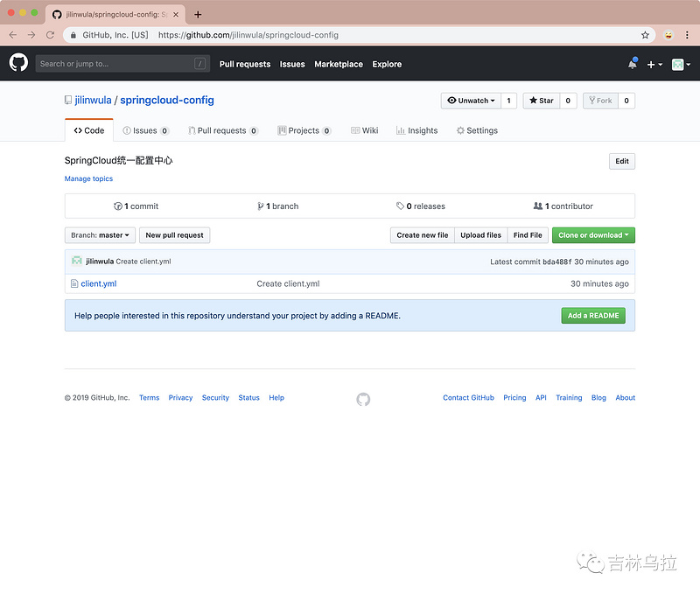Open GitHub home via octocat logo

18,63
